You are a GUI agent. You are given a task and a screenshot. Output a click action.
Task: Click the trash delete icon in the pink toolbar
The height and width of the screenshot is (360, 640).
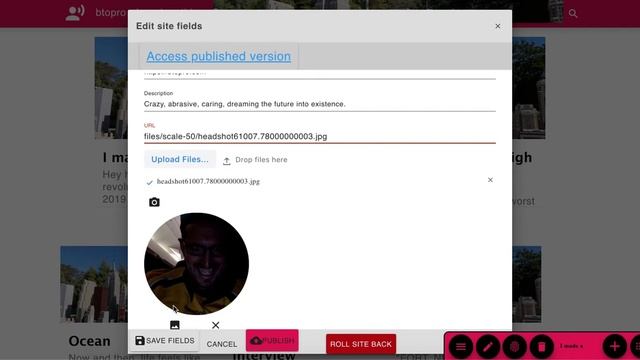coord(542,347)
